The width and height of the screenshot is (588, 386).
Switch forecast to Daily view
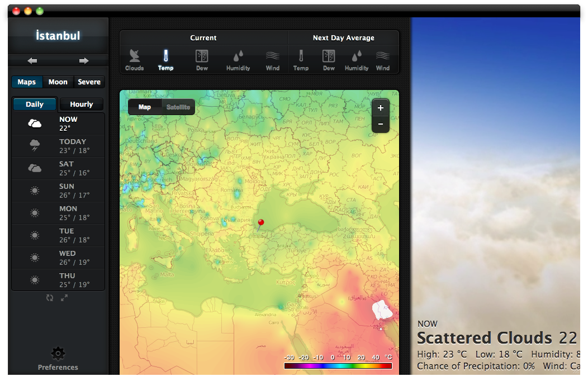click(x=35, y=104)
